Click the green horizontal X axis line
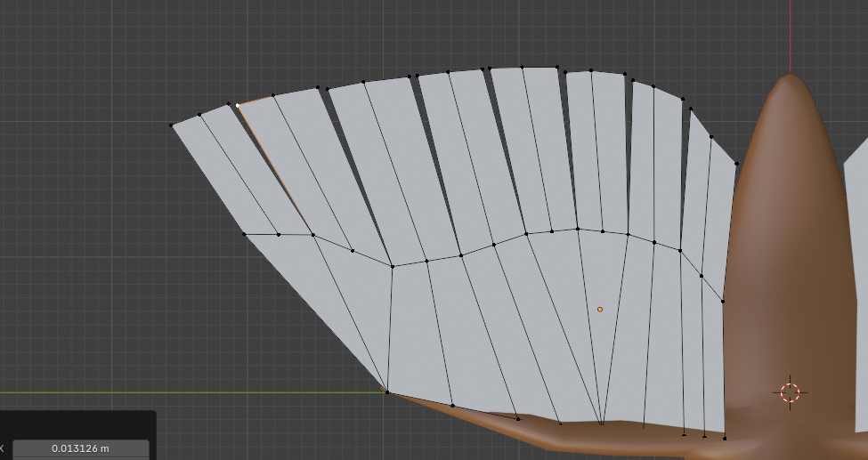The width and height of the screenshot is (868, 460). pos(178,391)
